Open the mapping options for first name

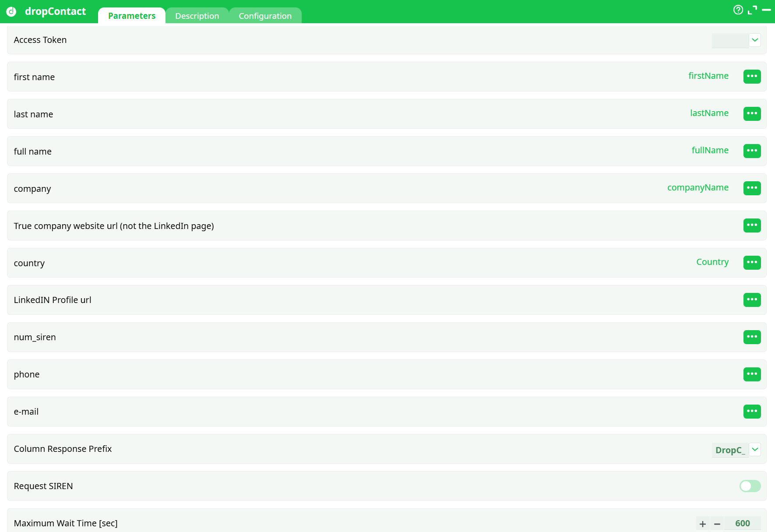tap(752, 77)
